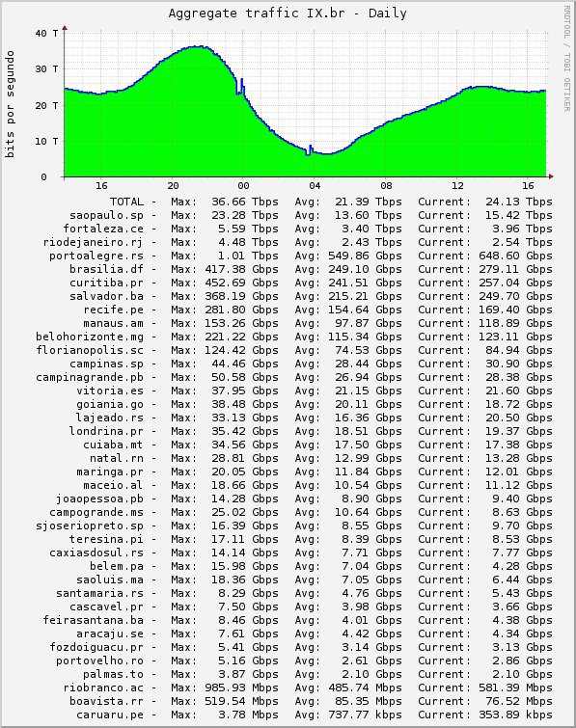Select the sjoseriopreto.sp row label
The width and height of the screenshot is (576, 728).
[90, 526]
